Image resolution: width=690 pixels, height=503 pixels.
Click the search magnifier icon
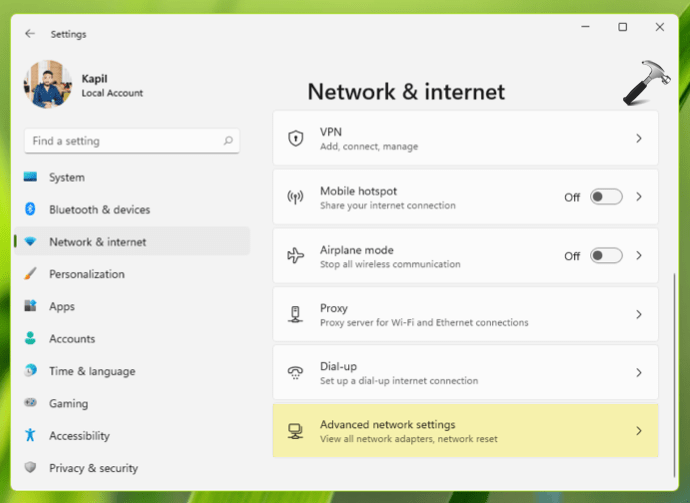[228, 141]
